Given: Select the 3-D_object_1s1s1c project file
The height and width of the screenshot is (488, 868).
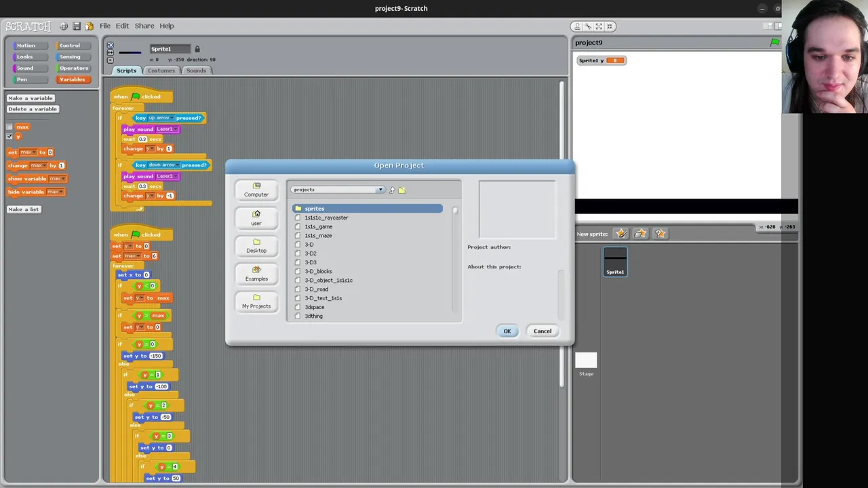Looking at the screenshot, I should pyautogui.click(x=328, y=280).
